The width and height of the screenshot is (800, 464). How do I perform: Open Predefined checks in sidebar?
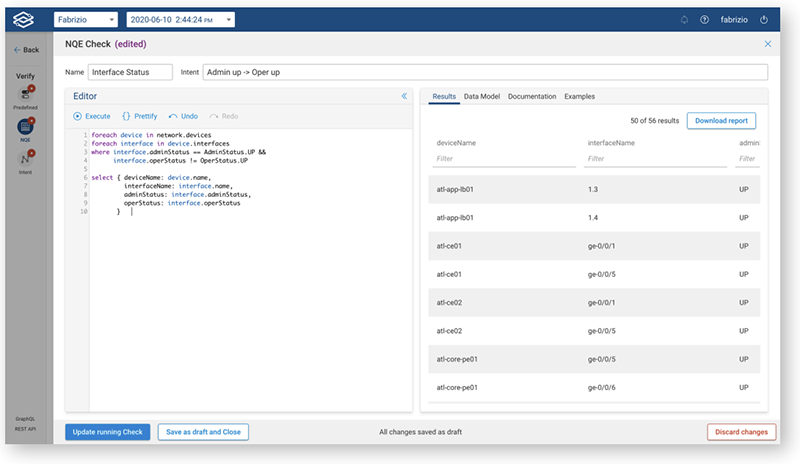coord(26,96)
